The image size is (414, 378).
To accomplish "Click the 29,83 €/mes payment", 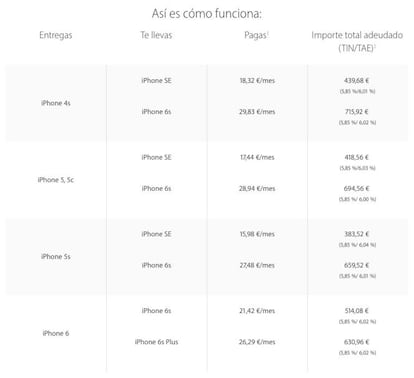I will click(x=257, y=112).
